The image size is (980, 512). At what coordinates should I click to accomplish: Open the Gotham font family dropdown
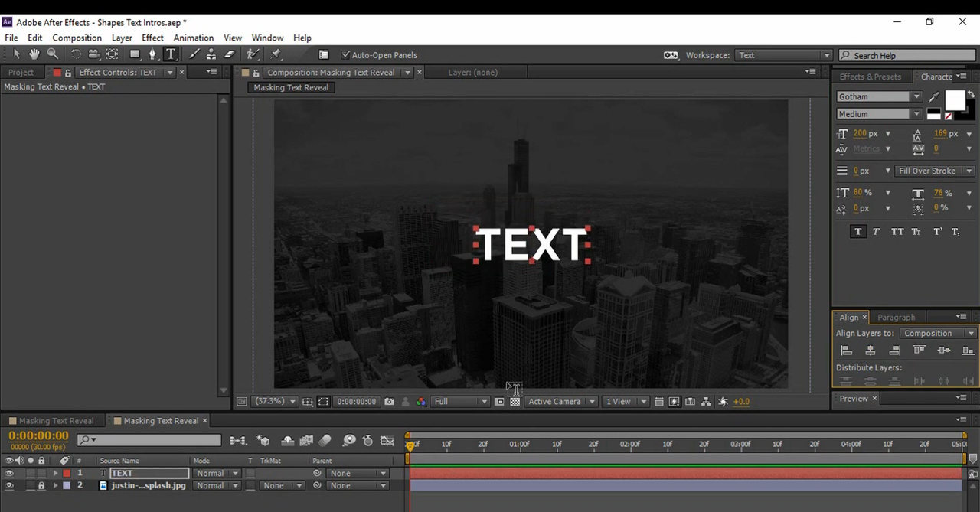(916, 97)
